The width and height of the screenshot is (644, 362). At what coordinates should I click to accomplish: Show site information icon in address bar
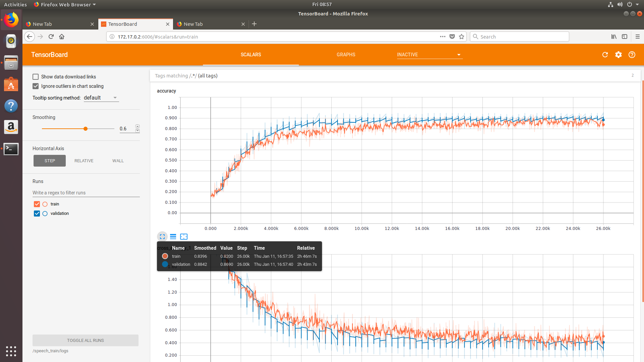tap(112, 37)
